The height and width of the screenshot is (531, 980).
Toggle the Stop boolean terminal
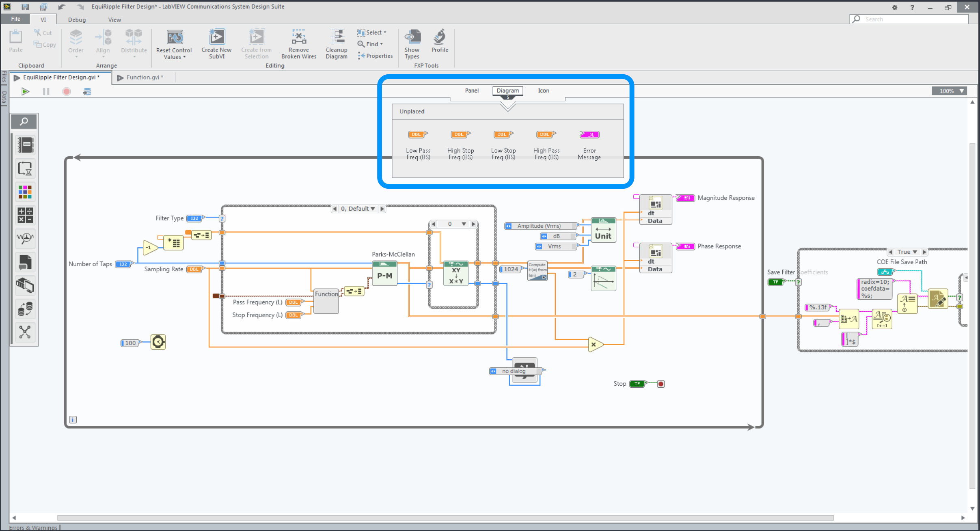click(637, 384)
